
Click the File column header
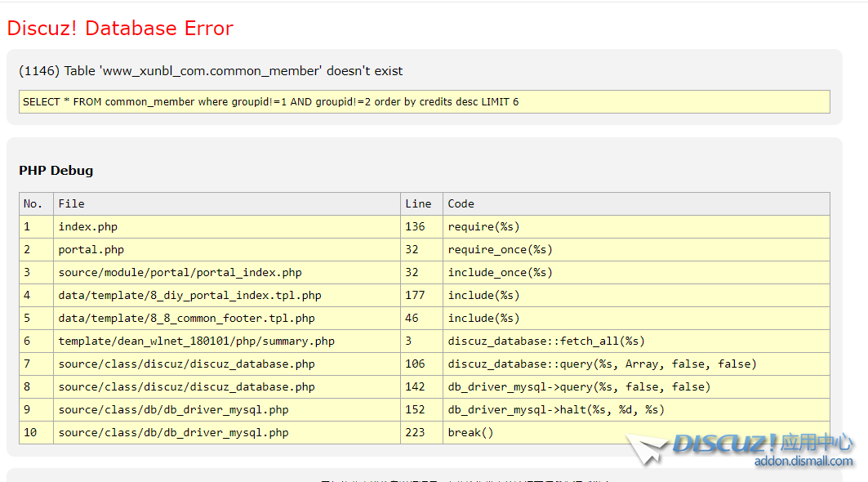tap(72, 203)
